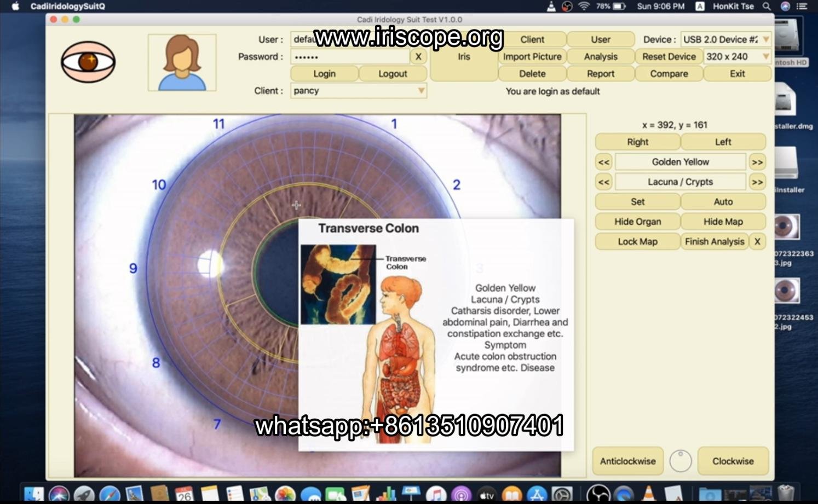Image resolution: width=818 pixels, height=504 pixels.
Task: Rotate map Clockwise
Action: [x=733, y=461]
